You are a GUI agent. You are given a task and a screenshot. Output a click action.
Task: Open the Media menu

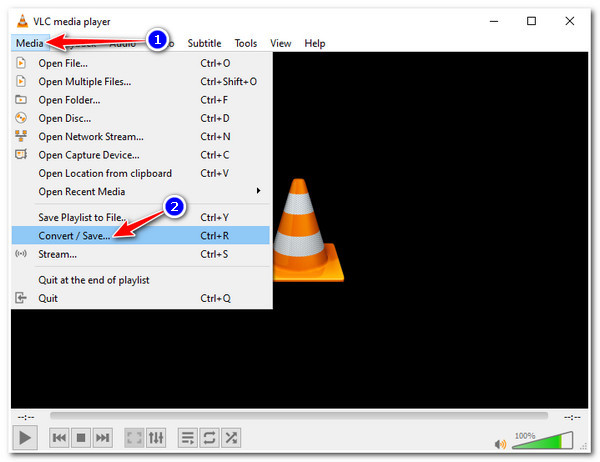click(x=29, y=43)
